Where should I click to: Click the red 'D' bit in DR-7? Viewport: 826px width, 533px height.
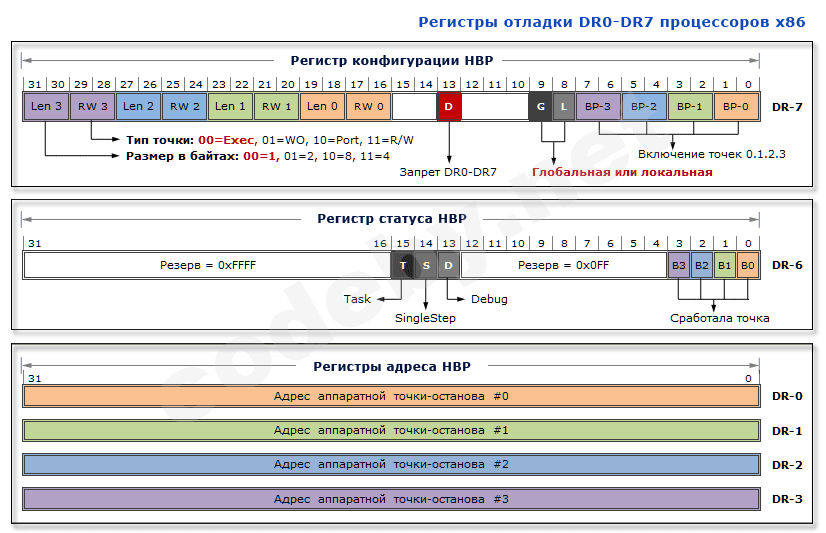pos(449,106)
